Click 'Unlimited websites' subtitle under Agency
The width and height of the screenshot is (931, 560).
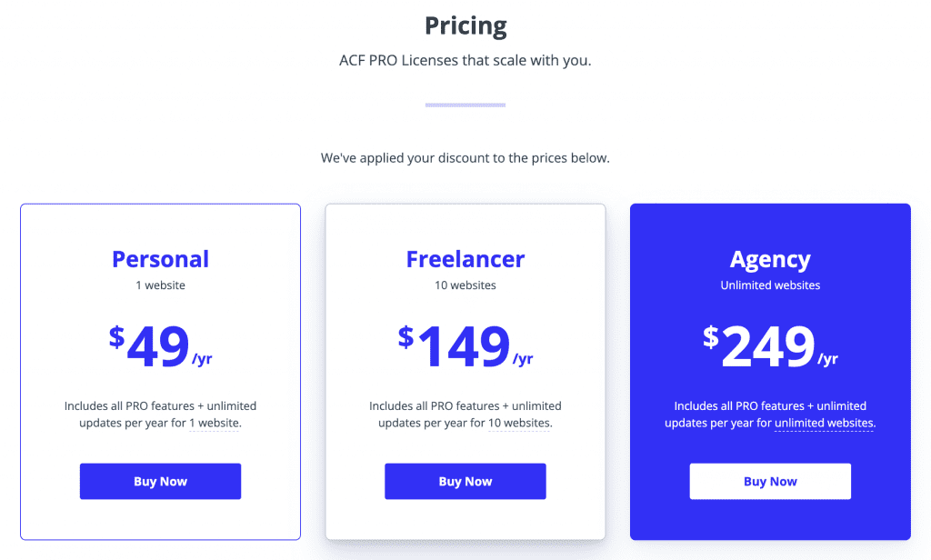770,285
